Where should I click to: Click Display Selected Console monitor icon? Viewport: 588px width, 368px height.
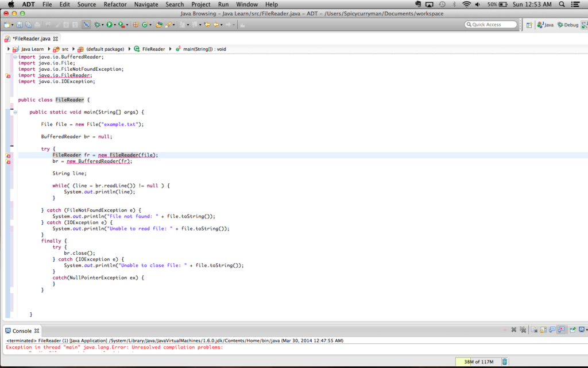[x=581, y=329]
